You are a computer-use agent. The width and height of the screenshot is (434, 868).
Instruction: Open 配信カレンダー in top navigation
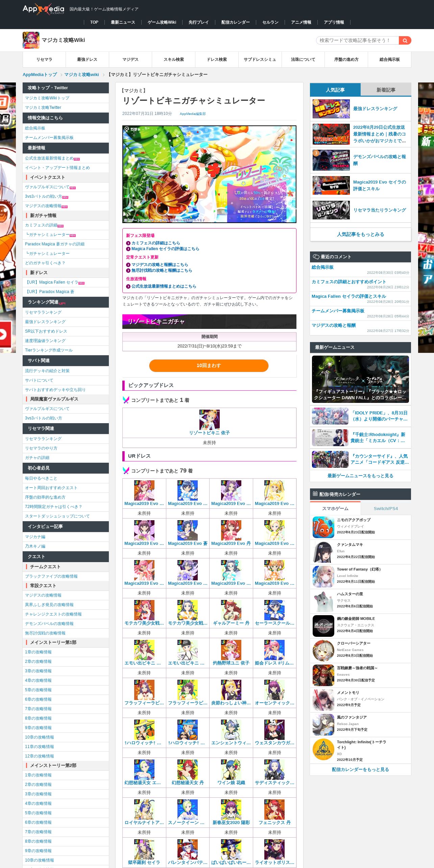pos(236,22)
